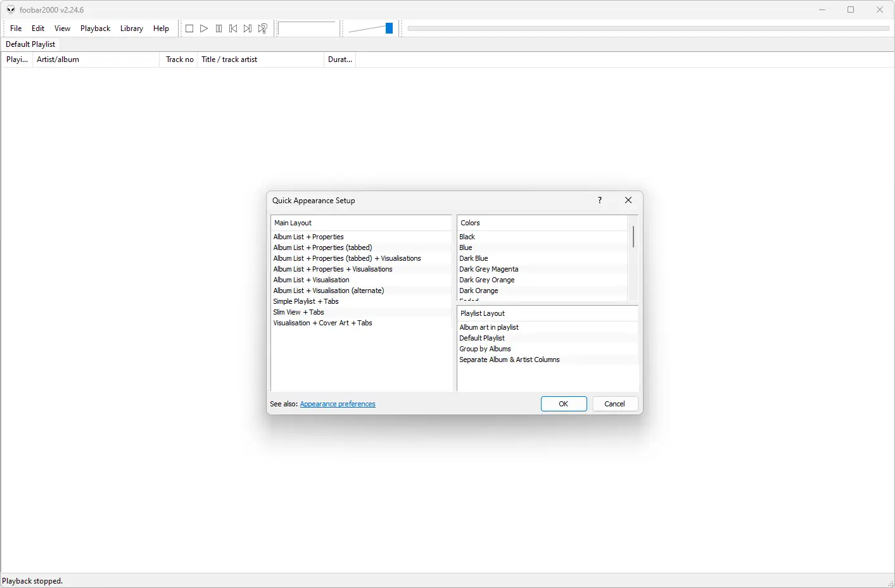Select "Album List + Properties (tabbed)" layout
The width and height of the screenshot is (895, 588).
[x=361, y=247]
